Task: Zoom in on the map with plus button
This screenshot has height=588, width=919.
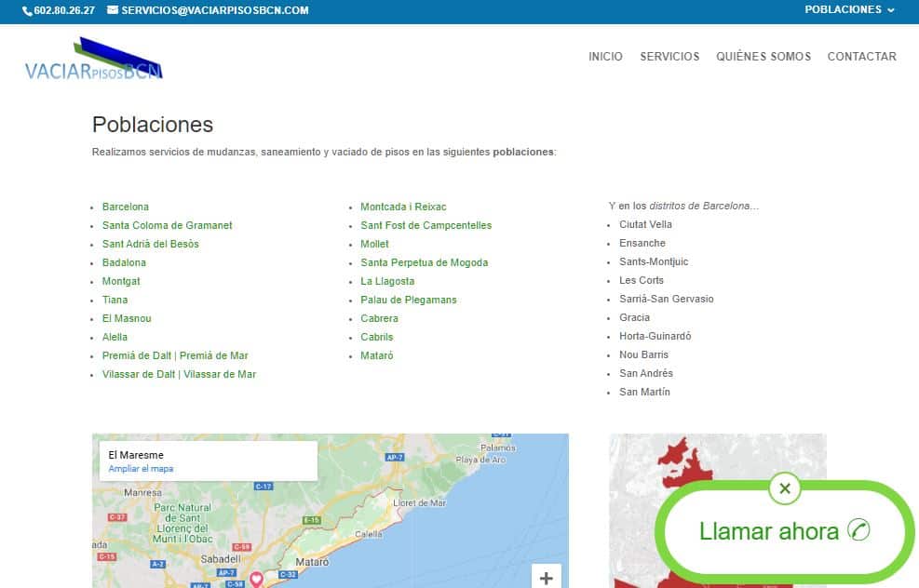Action: pyautogui.click(x=546, y=578)
